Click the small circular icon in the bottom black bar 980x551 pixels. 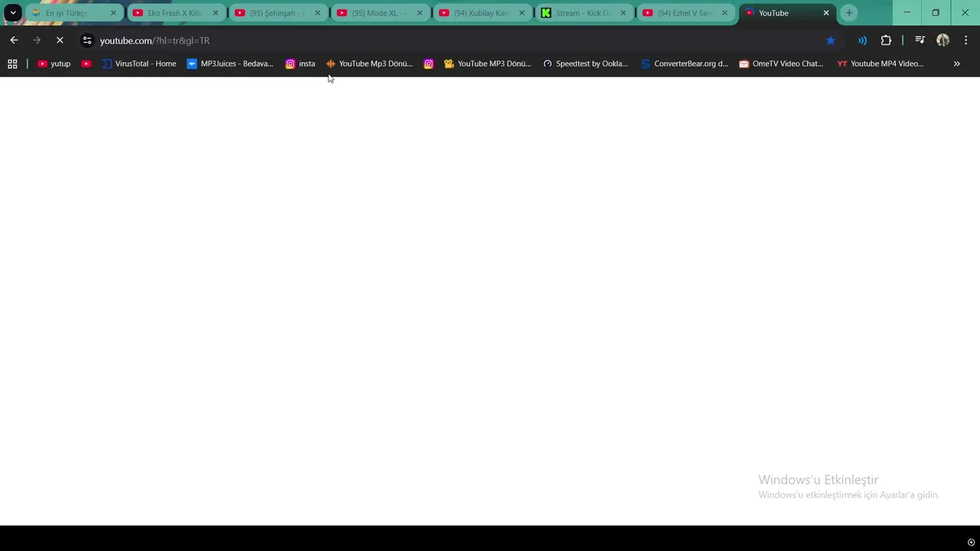coord(971,543)
